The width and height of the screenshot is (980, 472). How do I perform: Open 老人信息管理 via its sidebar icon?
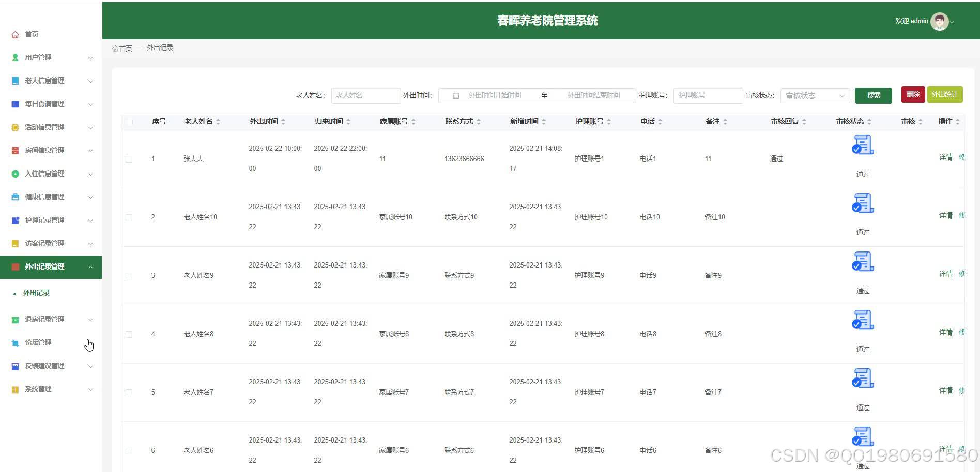pos(15,81)
